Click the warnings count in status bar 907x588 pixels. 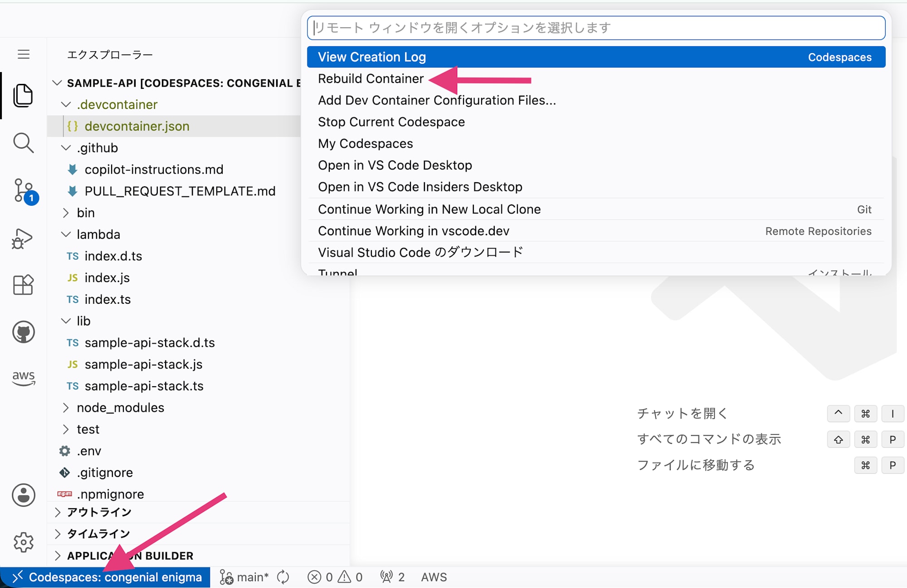coord(351,577)
